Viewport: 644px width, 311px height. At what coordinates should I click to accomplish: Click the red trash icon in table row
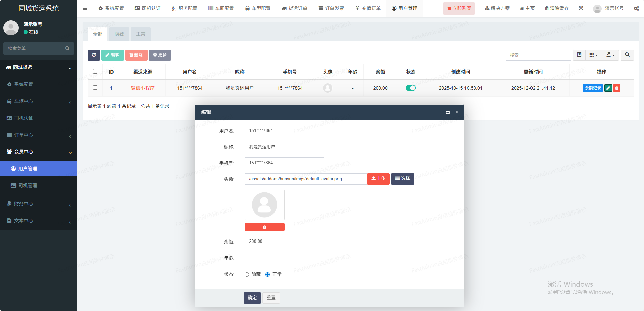click(x=617, y=88)
